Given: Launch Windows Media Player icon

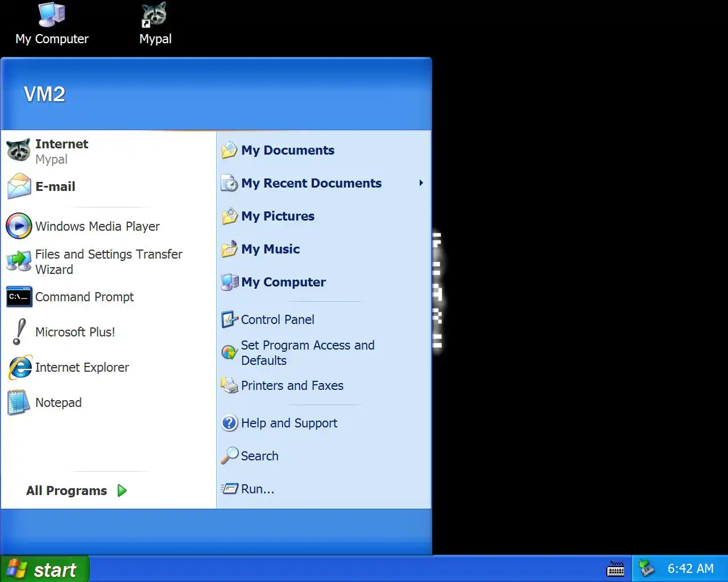Looking at the screenshot, I should point(19,226).
